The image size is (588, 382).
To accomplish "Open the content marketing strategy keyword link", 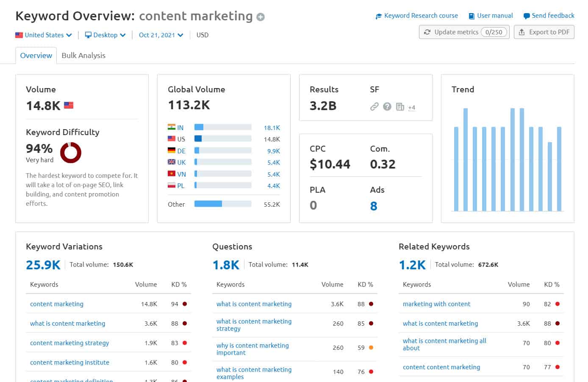I will 69,343.
